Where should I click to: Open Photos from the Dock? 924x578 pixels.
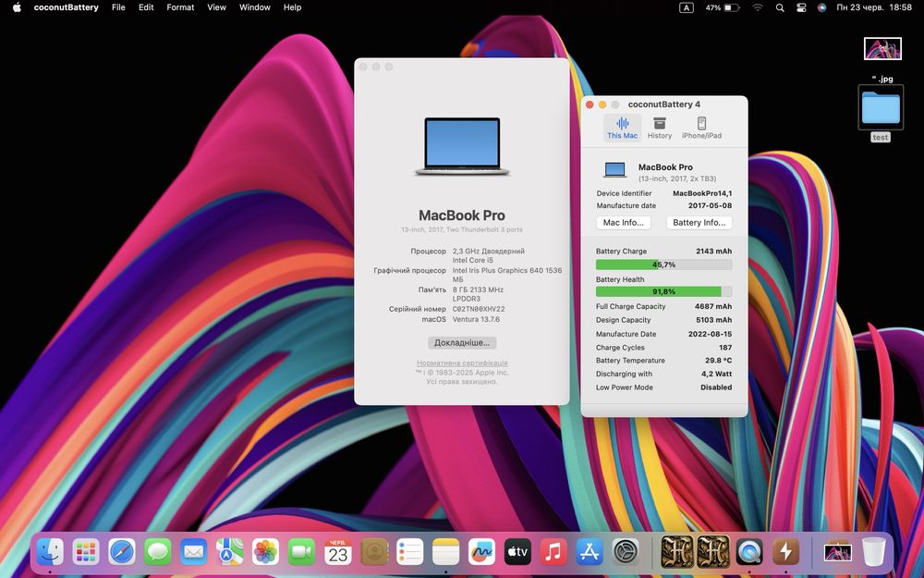265,552
